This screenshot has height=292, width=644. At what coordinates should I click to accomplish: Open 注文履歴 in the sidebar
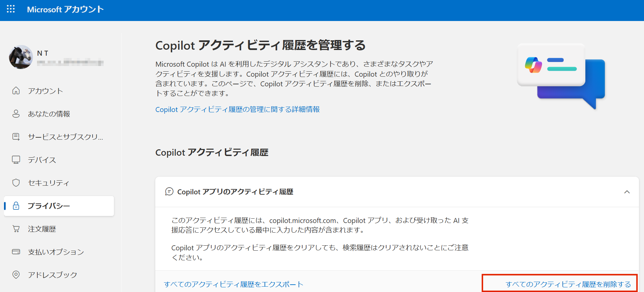pyautogui.click(x=59, y=229)
